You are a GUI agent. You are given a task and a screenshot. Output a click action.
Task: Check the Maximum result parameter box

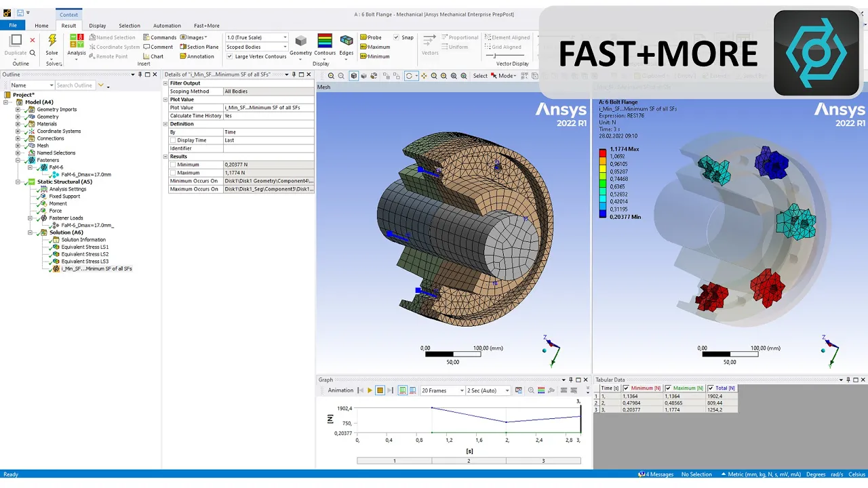click(x=173, y=173)
